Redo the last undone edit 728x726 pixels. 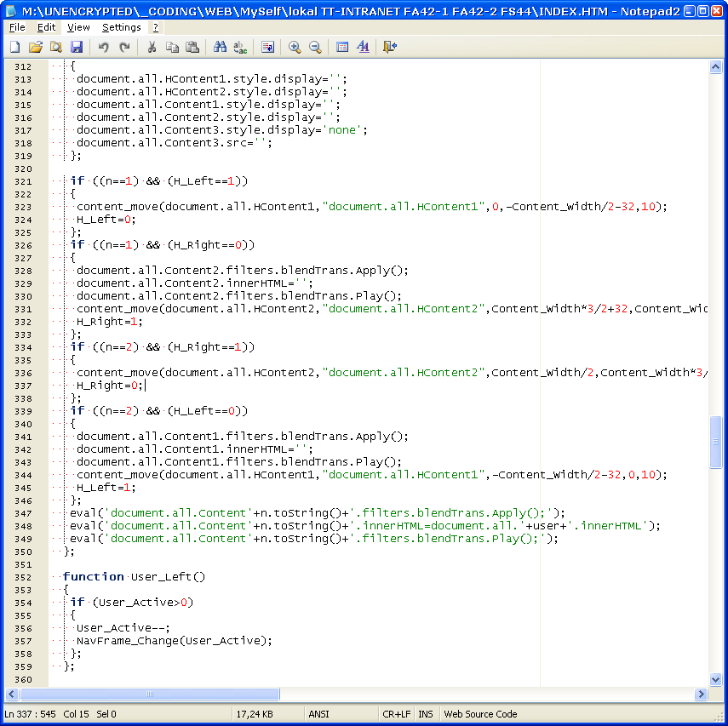coord(124,47)
